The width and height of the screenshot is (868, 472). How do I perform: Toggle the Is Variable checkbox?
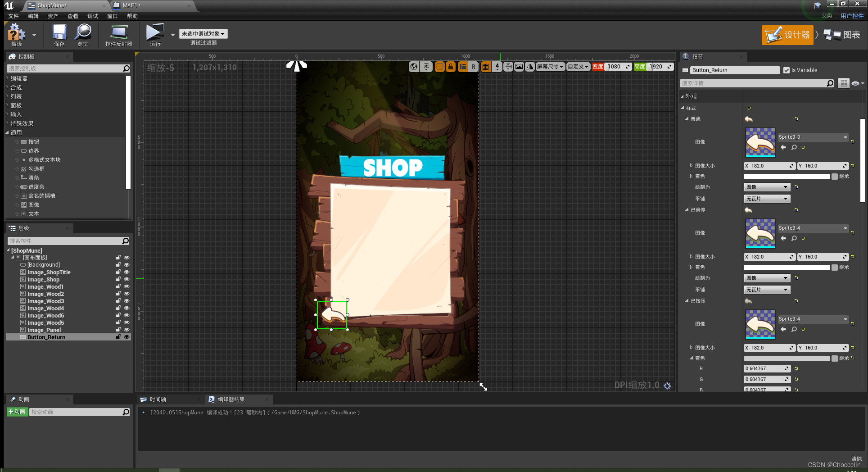(x=787, y=70)
